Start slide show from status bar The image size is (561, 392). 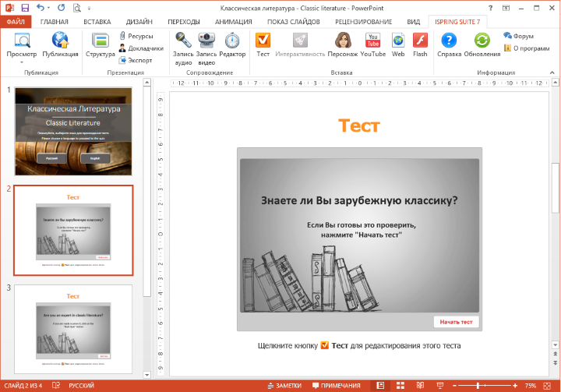(x=439, y=386)
